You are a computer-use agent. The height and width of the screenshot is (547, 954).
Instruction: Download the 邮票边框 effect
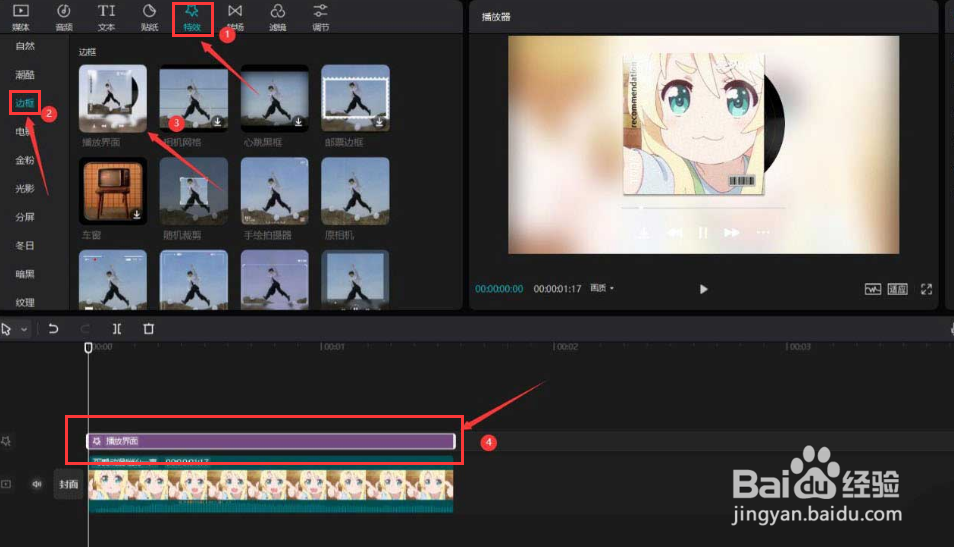click(379, 122)
